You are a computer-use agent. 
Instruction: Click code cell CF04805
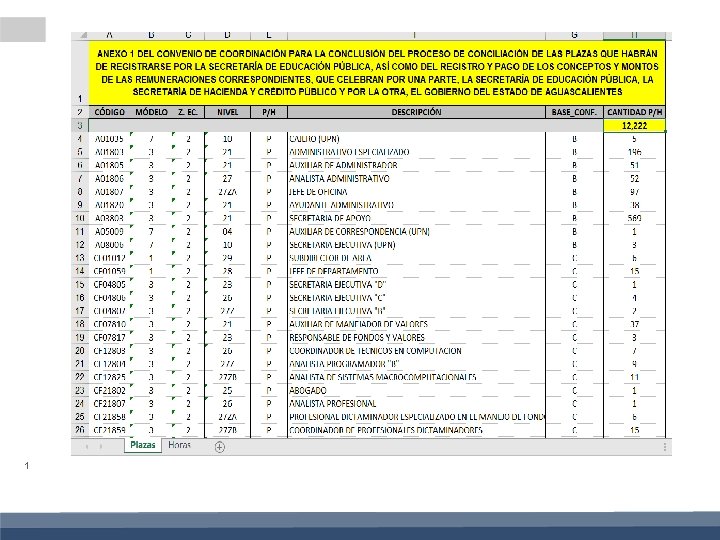[109, 285]
